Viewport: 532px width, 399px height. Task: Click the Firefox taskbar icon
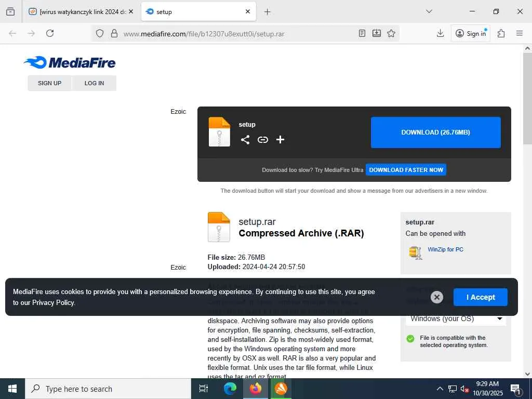[256, 389]
